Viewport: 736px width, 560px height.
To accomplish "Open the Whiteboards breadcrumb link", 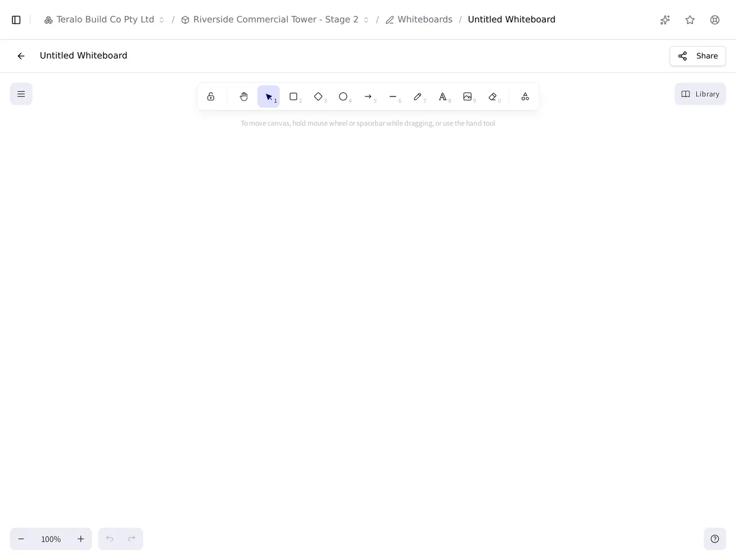I will point(419,20).
